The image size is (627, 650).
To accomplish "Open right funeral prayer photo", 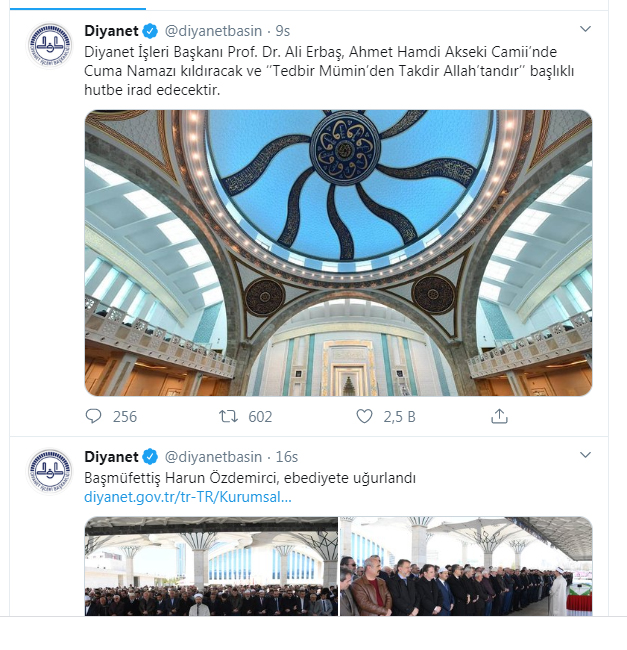I will click(466, 566).
